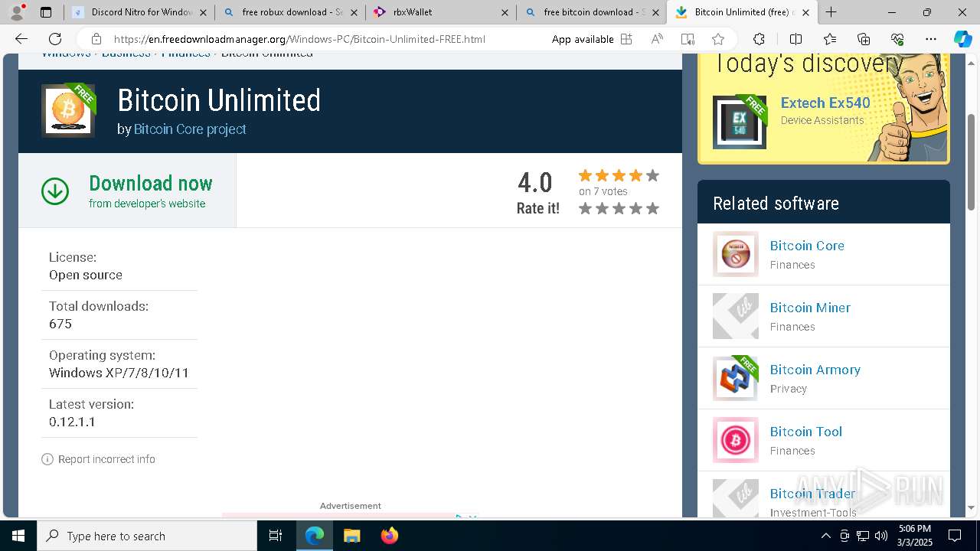Screen dimensions: 980x551
Task: Open the notification center icon
Action: 955,536
